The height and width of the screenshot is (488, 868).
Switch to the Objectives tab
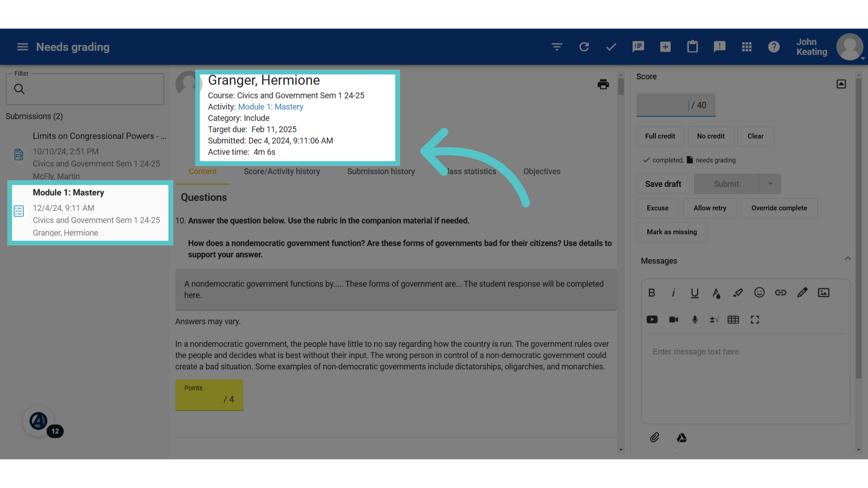[x=542, y=171]
